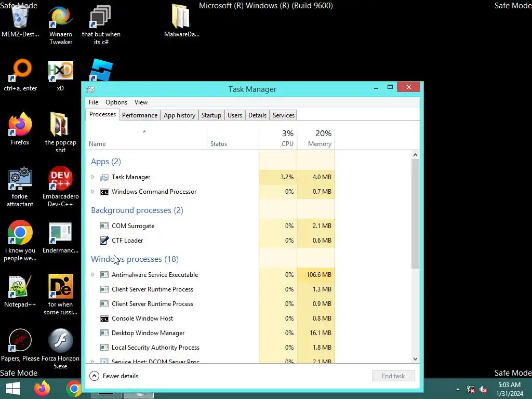Screen dimensions: 532x399
Task: Click the 'Apps (2)' group heading
Action: [x=106, y=162]
